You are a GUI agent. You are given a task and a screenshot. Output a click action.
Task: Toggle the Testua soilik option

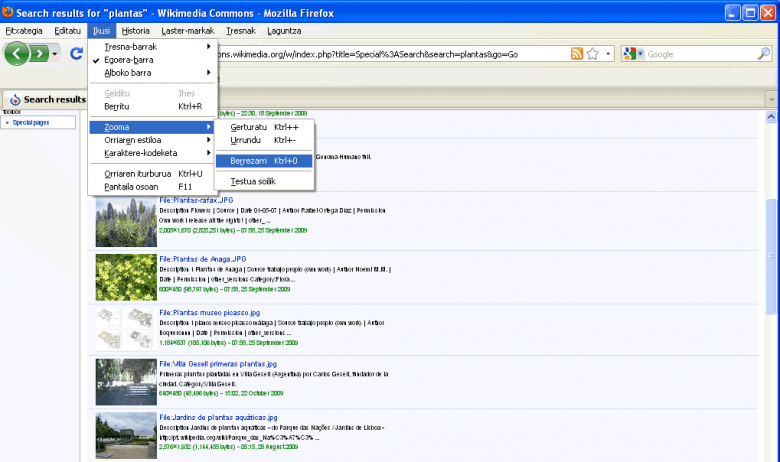point(264,182)
